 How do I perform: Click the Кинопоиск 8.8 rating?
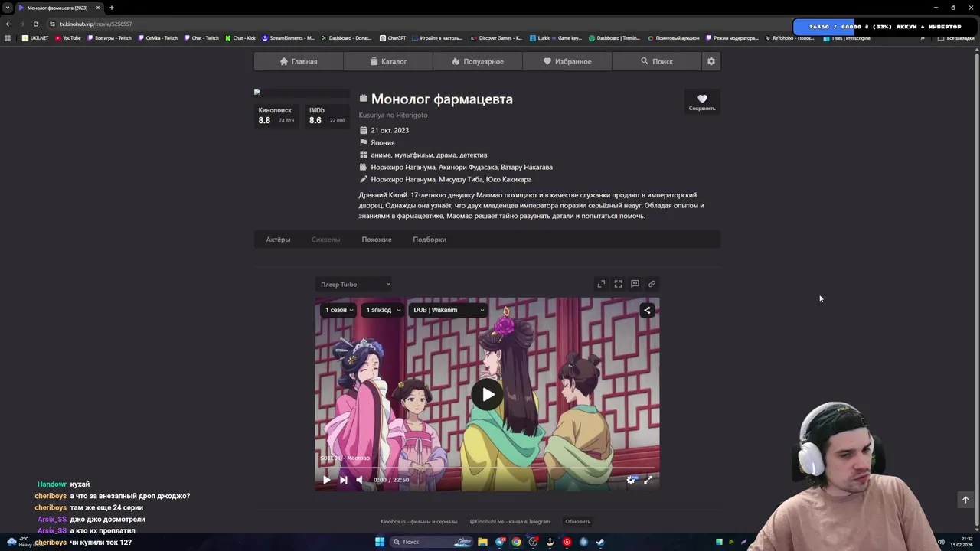276,116
